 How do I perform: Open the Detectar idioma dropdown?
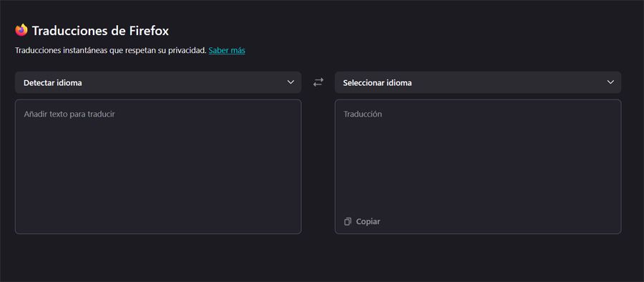point(158,82)
